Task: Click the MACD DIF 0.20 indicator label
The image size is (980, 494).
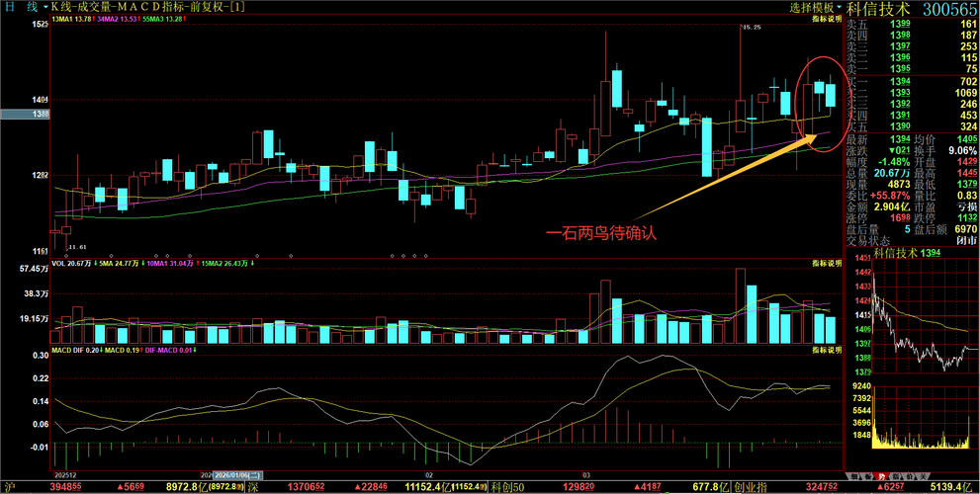Action: click(x=76, y=350)
